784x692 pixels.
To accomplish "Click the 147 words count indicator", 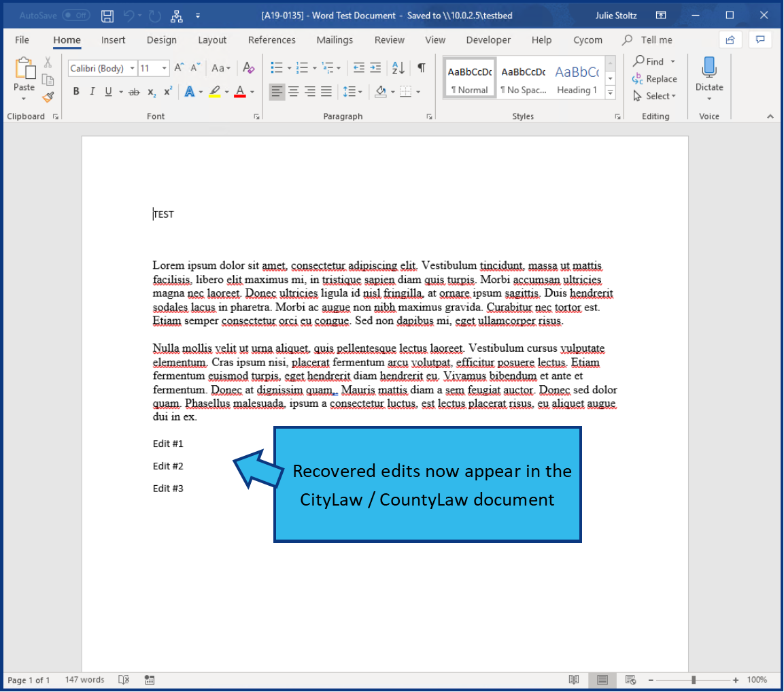I will click(x=86, y=679).
